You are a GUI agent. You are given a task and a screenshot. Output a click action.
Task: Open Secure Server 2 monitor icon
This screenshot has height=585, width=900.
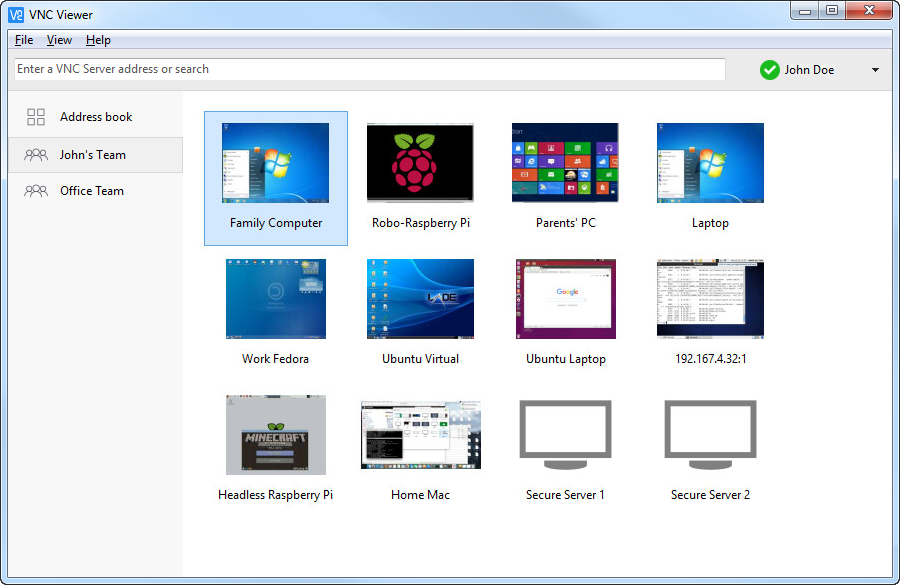(710, 434)
